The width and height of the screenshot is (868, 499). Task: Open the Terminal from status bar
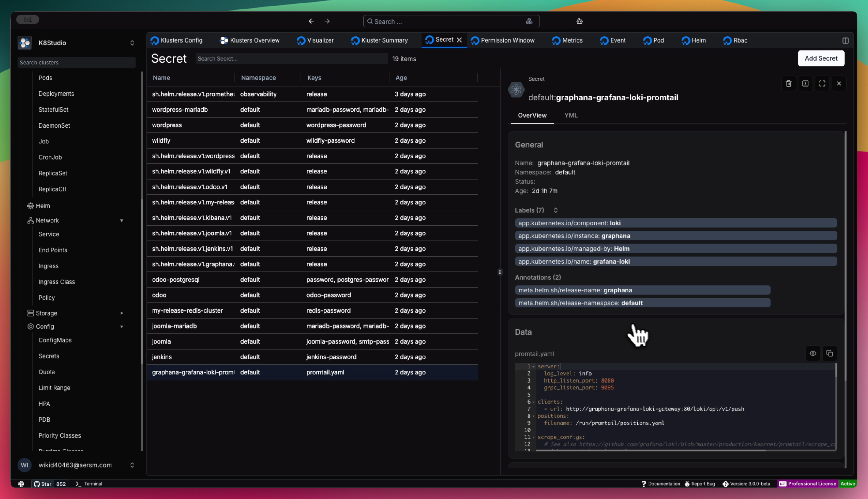[x=89, y=484]
